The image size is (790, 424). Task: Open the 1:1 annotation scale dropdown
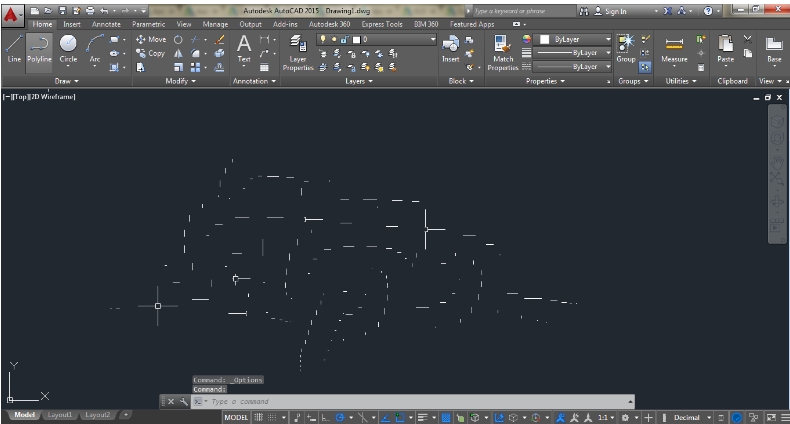pos(606,417)
